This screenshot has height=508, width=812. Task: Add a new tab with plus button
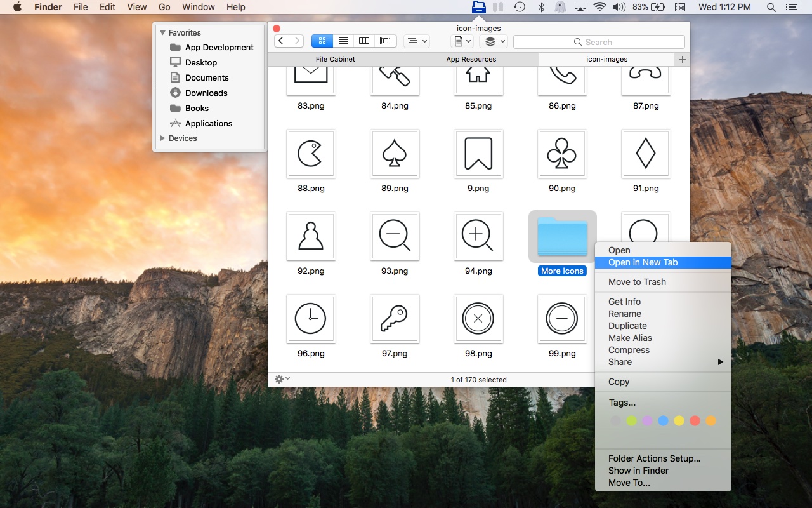(682, 59)
